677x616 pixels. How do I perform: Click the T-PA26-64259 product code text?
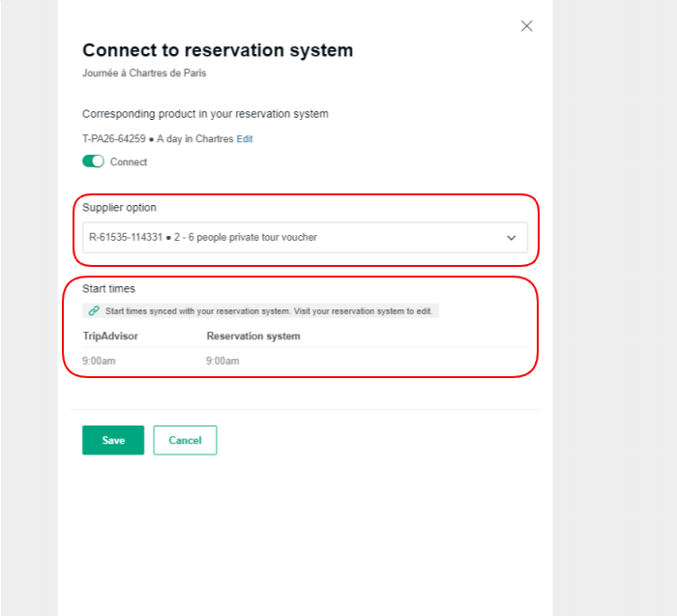click(x=113, y=139)
